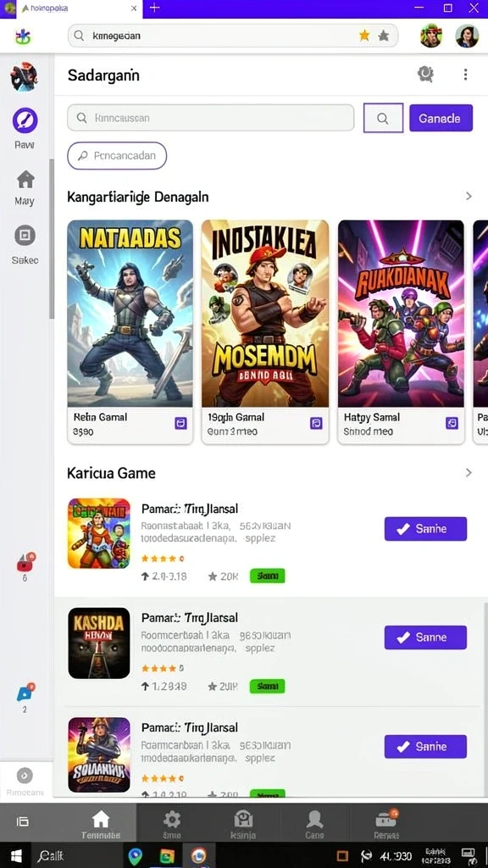Select the home tab in bottom navigation

pos(101,823)
